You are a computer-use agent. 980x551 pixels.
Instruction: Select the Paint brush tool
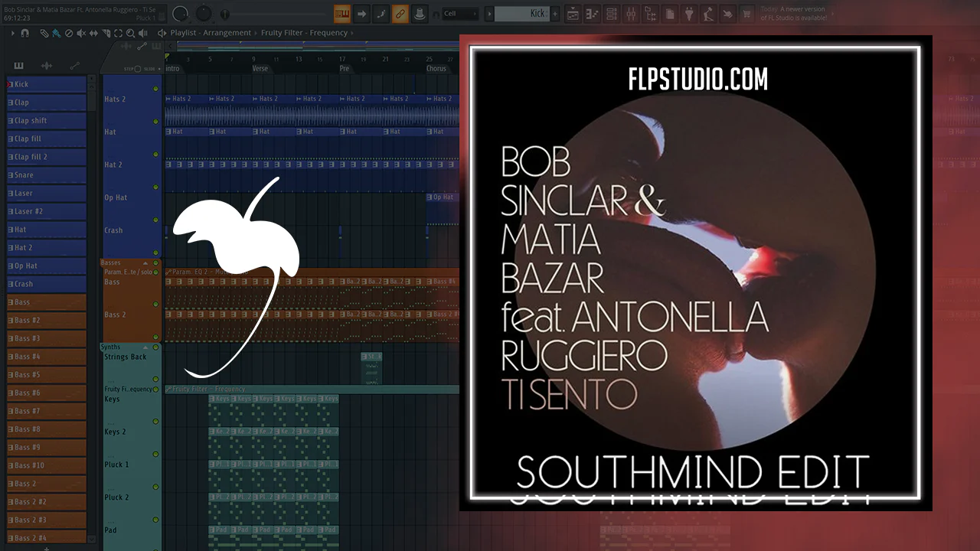click(56, 33)
